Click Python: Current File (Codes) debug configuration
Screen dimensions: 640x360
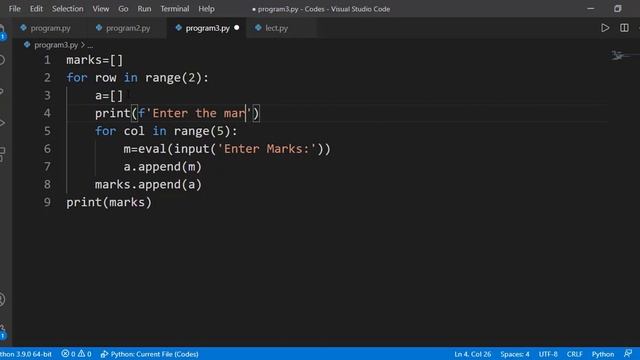[150, 354]
